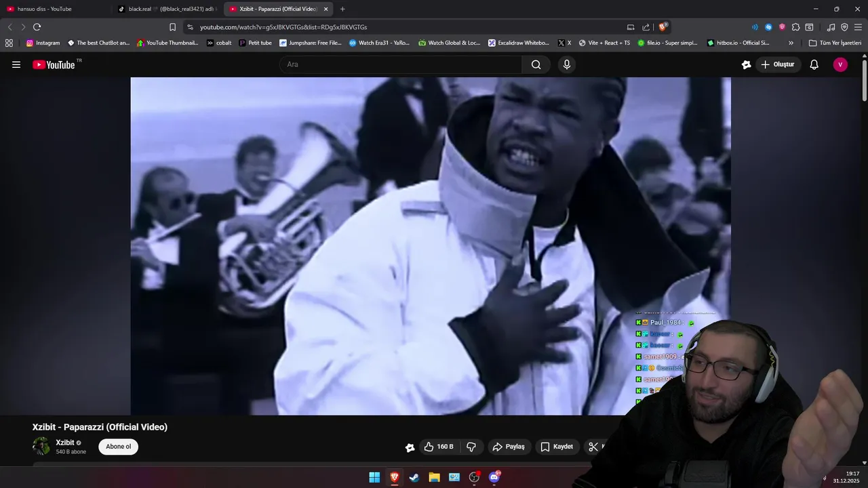Open the Jumpshare Free File bookmark
Screen dimensions: 868x488
click(x=311, y=43)
